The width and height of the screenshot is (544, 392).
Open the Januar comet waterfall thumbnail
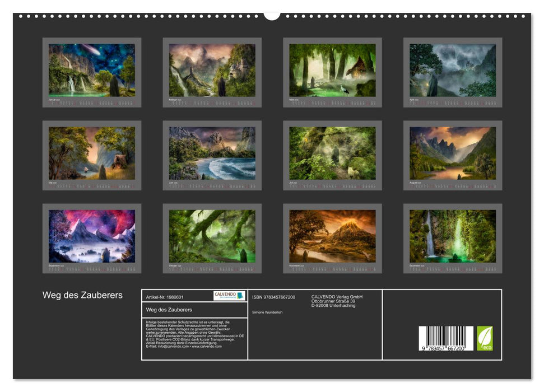[x=92, y=70]
